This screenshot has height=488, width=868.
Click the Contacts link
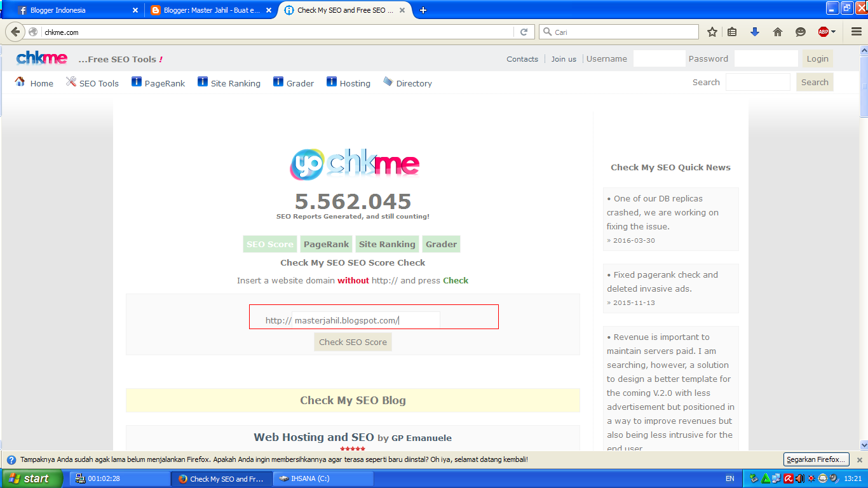click(x=522, y=59)
